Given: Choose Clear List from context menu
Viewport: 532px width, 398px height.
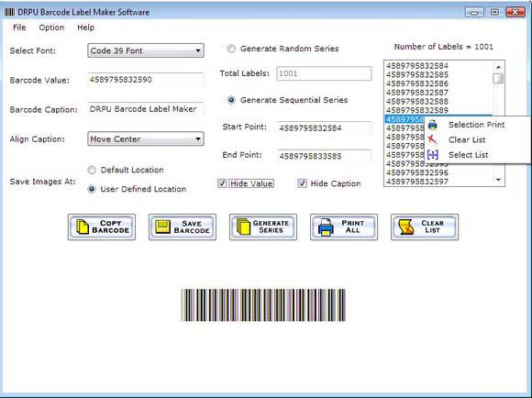Looking at the screenshot, I should point(477,139).
